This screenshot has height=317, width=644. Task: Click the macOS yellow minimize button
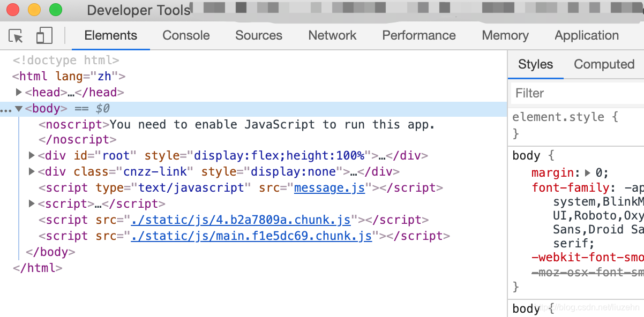[x=34, y=10]
